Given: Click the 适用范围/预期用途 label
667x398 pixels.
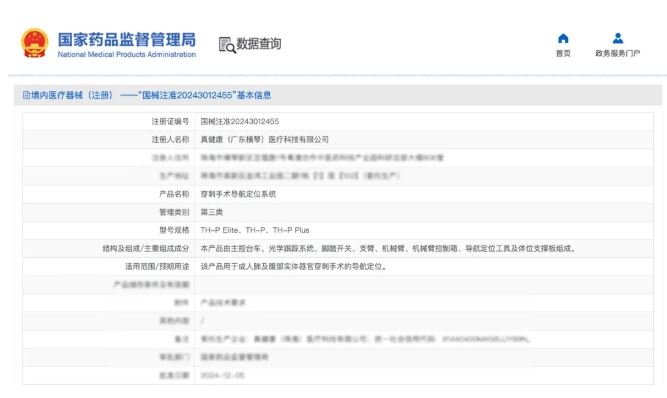Looking at the screenshot, I should click(157, 267).
